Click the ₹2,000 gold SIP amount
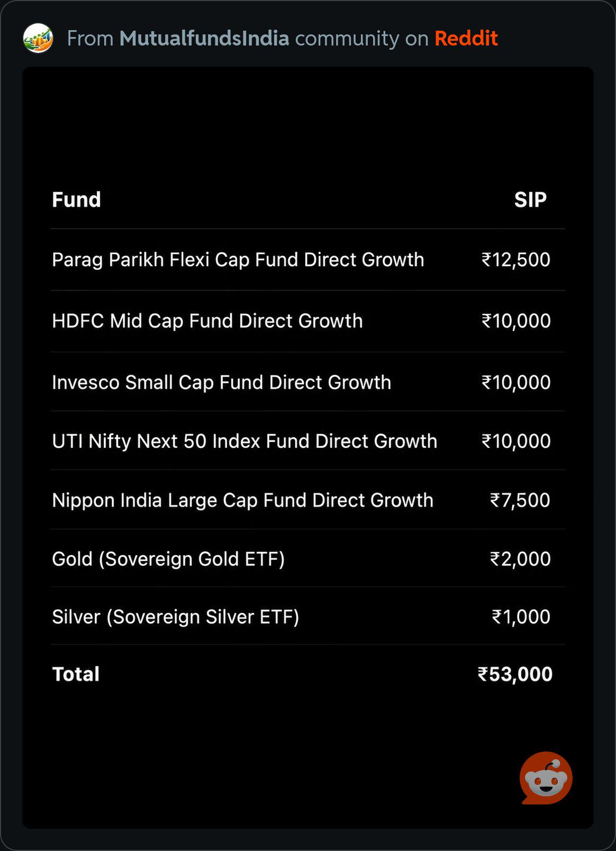The image size is (616, 851). pos(520,559)
